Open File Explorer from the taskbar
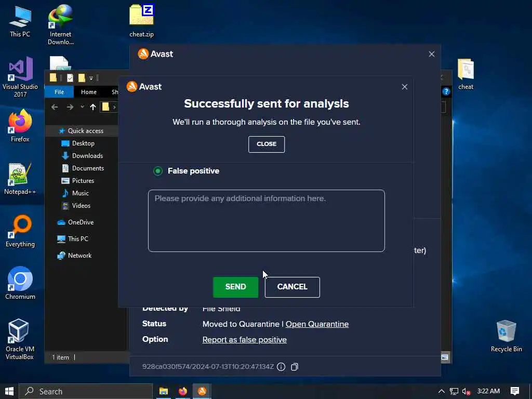Image resolution: width=532 pixels, height=399 pixels. coord(164,391)
